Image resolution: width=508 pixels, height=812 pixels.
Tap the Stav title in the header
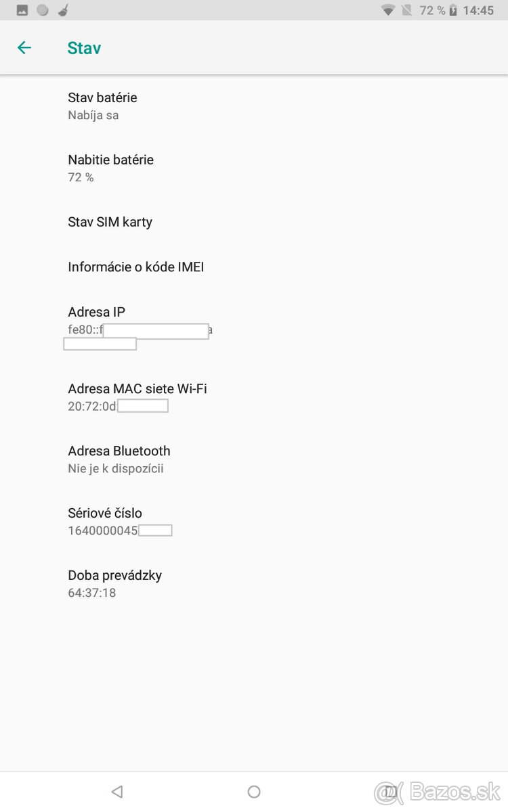[x=84, y=47]
